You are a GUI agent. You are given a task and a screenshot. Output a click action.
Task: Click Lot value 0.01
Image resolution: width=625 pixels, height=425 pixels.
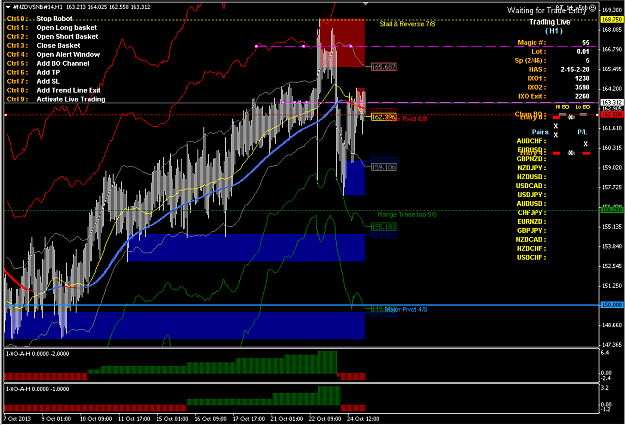583,51
